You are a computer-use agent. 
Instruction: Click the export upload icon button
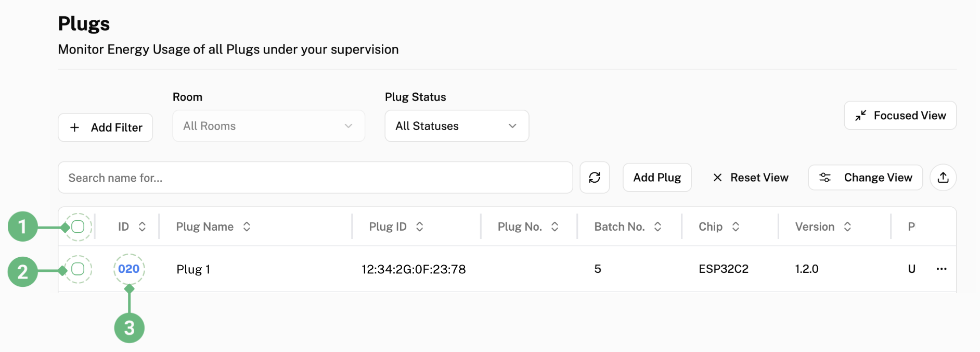pos(943,178)
